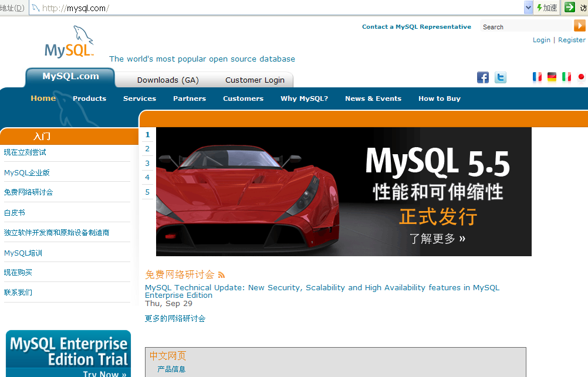Open the MySQL企业版 sidebar link
Image resolution: width=588 pixels, height=377 pixels.
tap(27, 172)
